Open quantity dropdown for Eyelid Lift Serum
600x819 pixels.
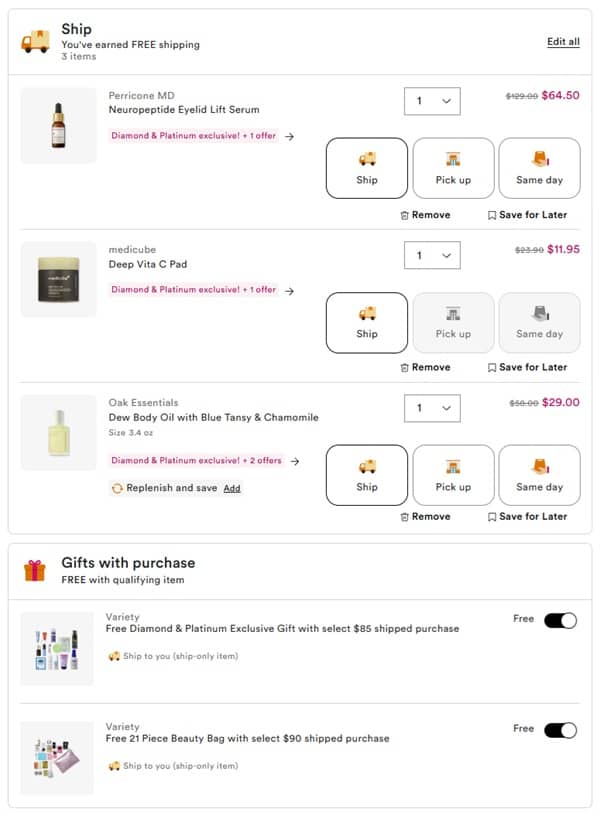[x=432, y=101]
